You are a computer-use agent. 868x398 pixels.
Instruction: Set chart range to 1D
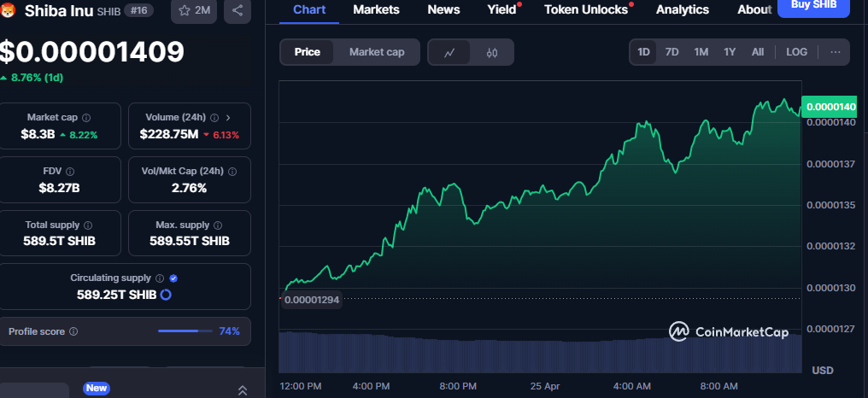pyautogui.click(x=643, y=52)
